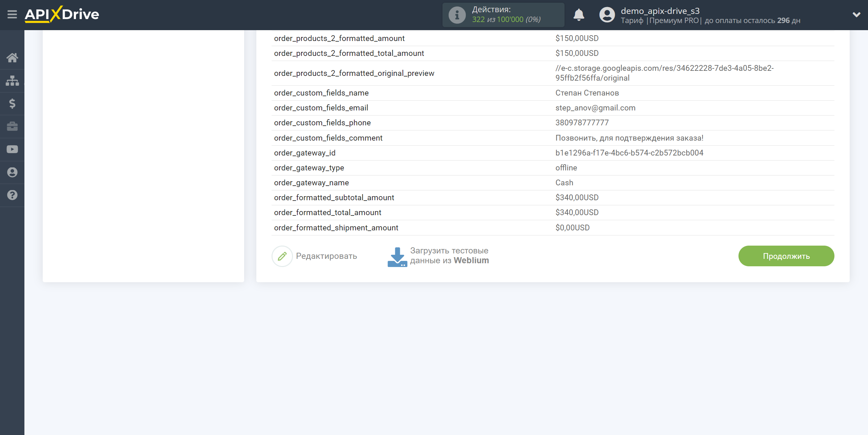
Task: Click the demo_apix-drive_s3 username
Action: tap(660, 11)
